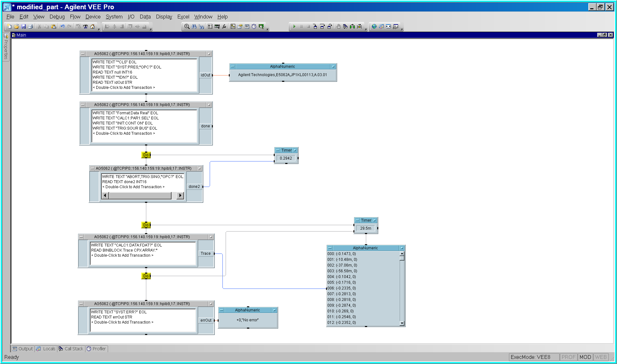Click the Find binoculars icon
The image size is (617, 364).
[x=194, y=26]
